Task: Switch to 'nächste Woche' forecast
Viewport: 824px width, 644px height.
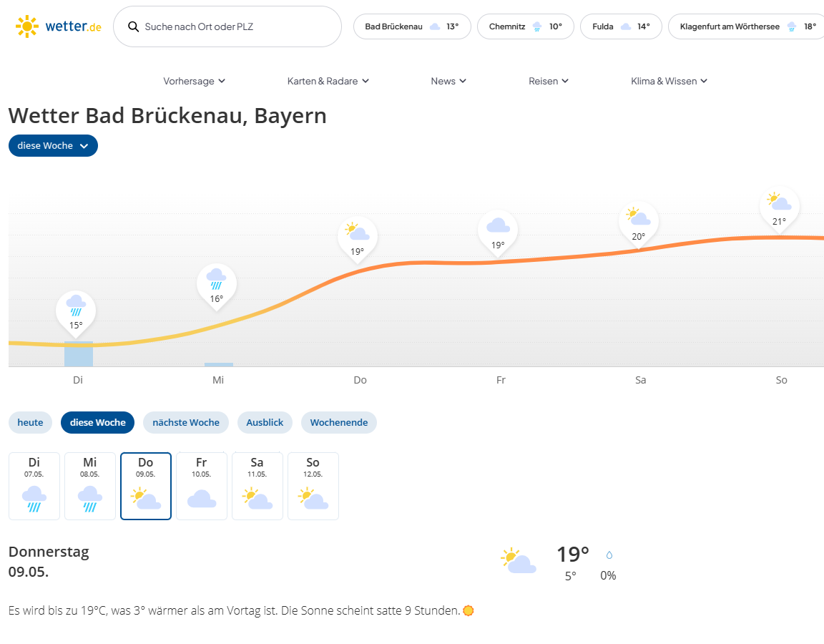Action: (186, 422)
